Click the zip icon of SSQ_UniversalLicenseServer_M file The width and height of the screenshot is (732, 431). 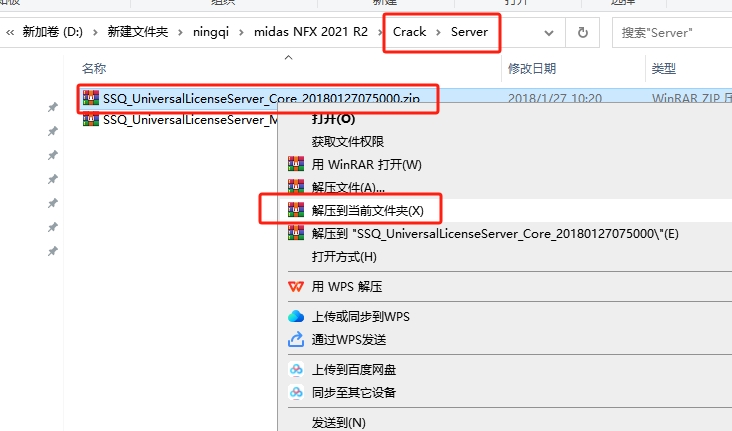[x=91, y=120]
